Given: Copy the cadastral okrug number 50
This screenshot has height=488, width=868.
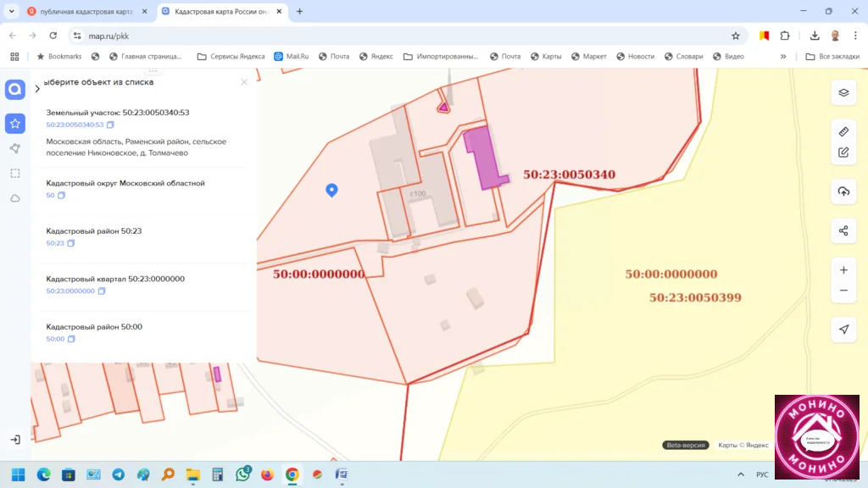Looking at the screenshot, I should [61, 196].
